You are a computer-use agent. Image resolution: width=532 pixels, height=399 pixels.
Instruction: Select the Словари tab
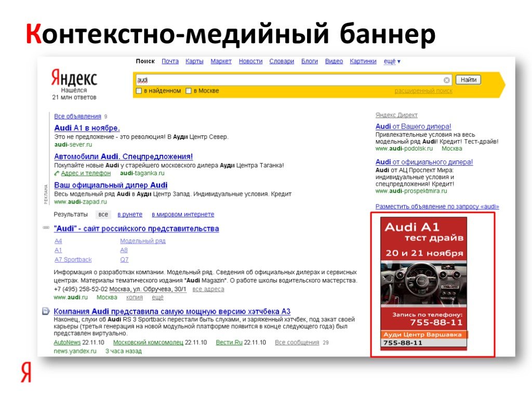(x=282, y=61)
